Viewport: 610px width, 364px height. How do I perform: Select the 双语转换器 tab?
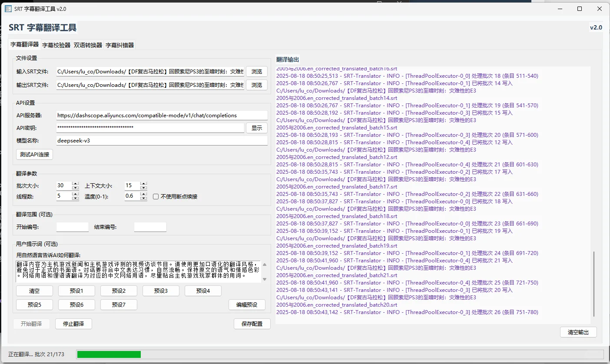pyautogui.click(x=88, y=45)
